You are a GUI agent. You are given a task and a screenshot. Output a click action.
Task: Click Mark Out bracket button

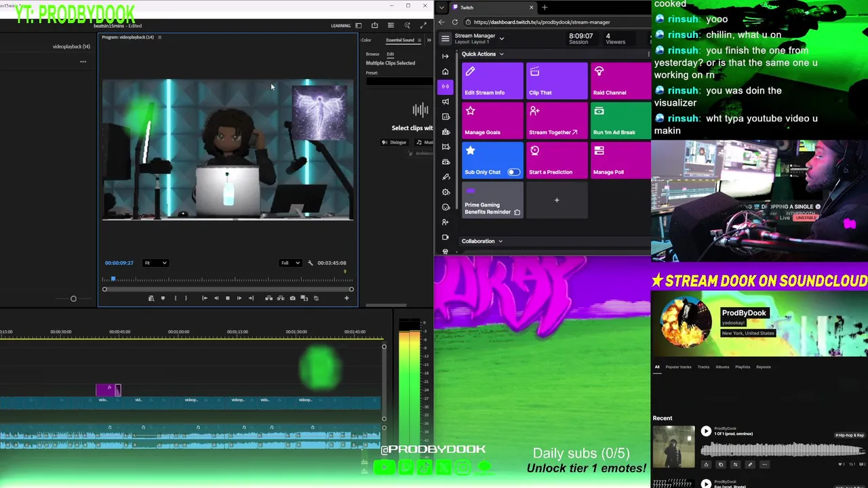[x=186, y=298]
